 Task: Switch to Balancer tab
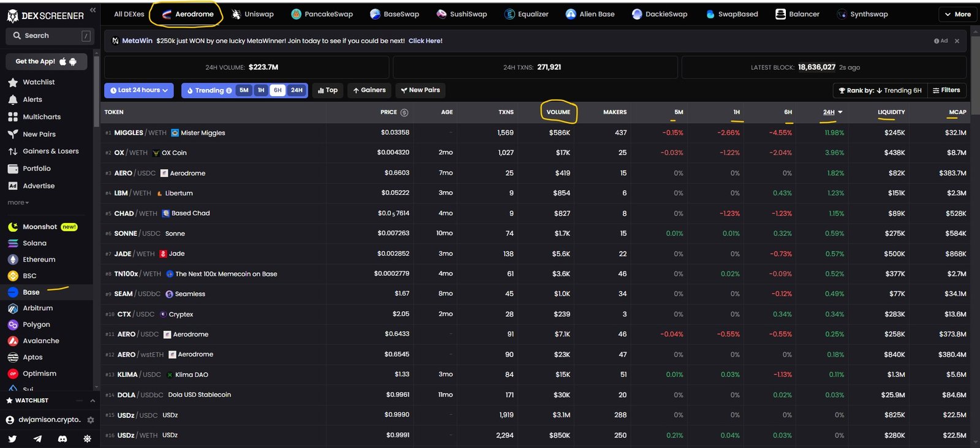coord(797,14)
